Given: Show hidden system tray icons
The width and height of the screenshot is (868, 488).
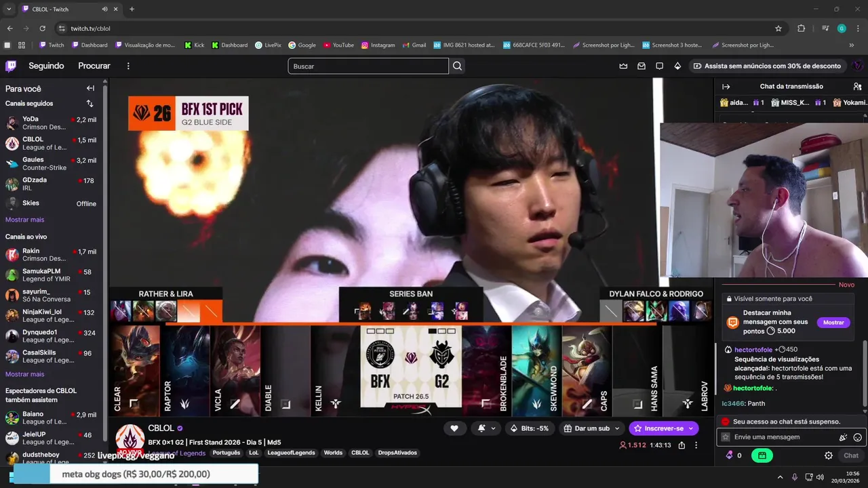Looking at the screenshot, I should tap(780, 477).
